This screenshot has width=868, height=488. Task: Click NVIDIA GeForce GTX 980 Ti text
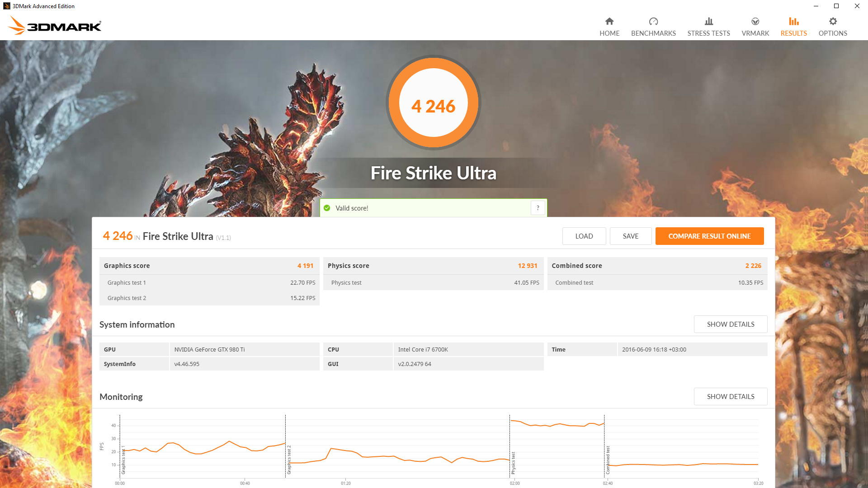209,349
